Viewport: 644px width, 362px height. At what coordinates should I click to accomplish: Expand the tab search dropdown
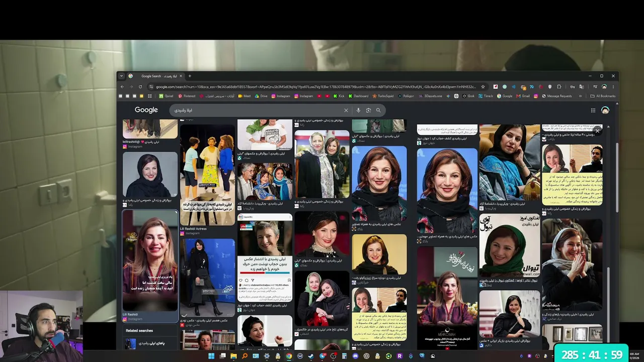(x=121, y=76)
